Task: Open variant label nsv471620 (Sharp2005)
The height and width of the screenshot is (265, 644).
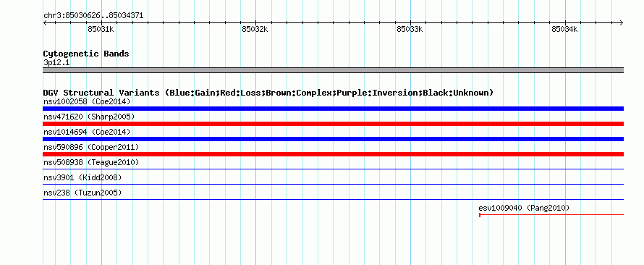Action: 89,117
